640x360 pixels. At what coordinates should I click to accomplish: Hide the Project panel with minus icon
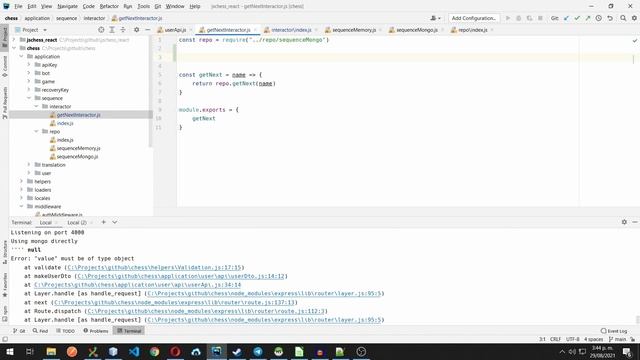coord(147,30)
